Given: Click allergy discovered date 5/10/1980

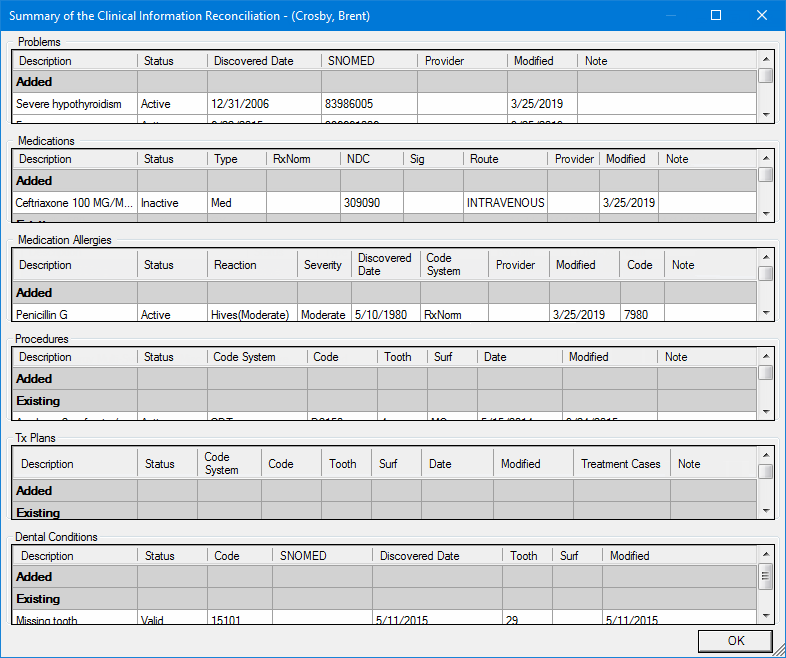Looking at the screenshot, I should point(385,314).
